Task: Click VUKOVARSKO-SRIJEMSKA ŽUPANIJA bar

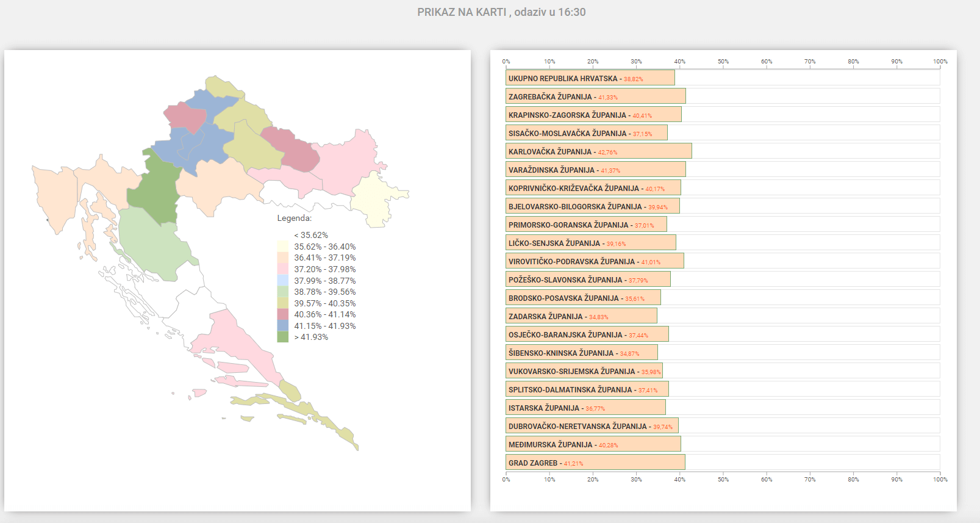Action: click(584, 371)
